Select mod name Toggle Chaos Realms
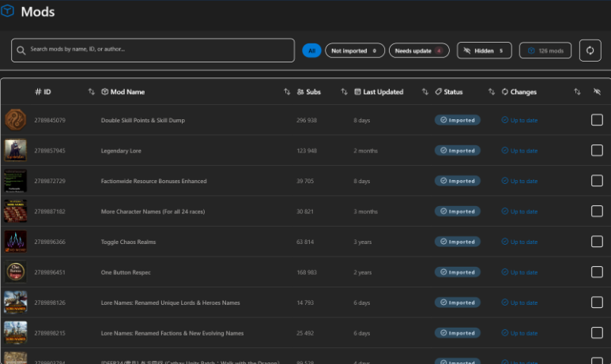This screenshot has height=364, width=611. [128, 242]
